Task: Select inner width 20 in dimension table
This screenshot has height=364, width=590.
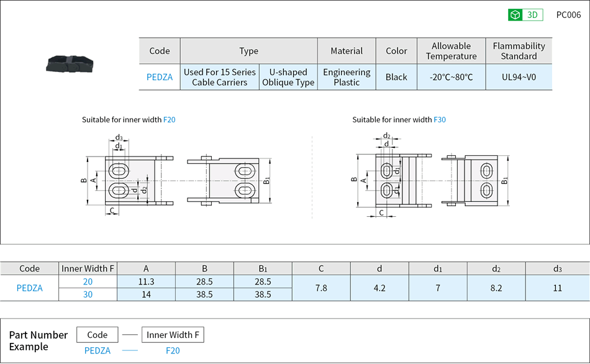Action: (x=88, y=281)
